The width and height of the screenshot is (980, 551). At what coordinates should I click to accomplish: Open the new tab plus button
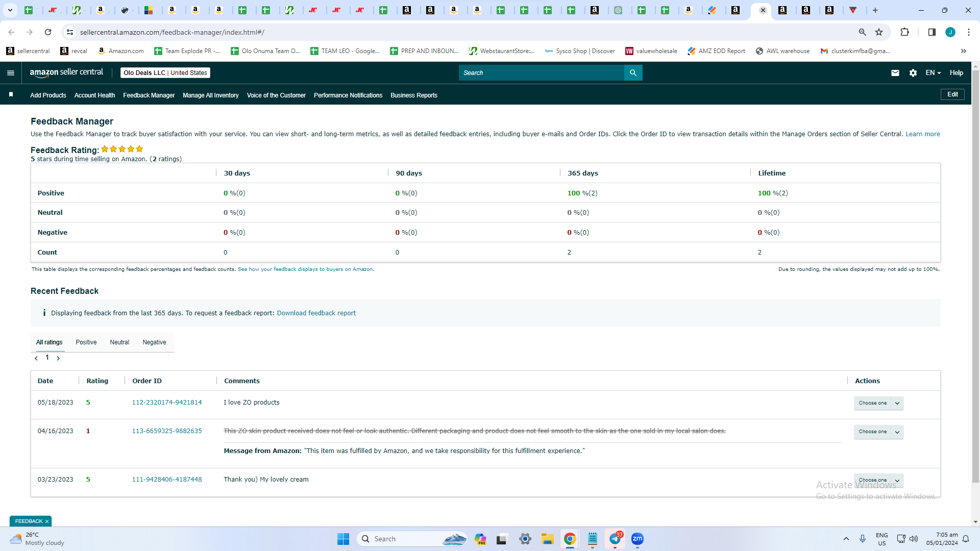click(875, 10)
